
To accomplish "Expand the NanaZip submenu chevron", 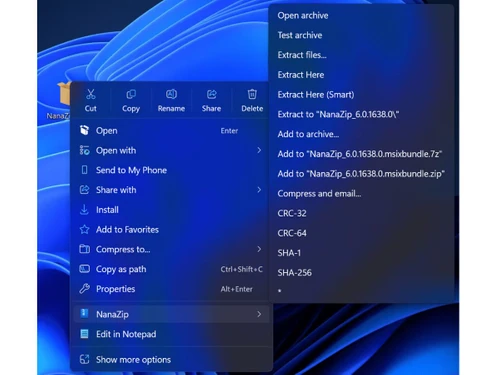I will point(259,314).
